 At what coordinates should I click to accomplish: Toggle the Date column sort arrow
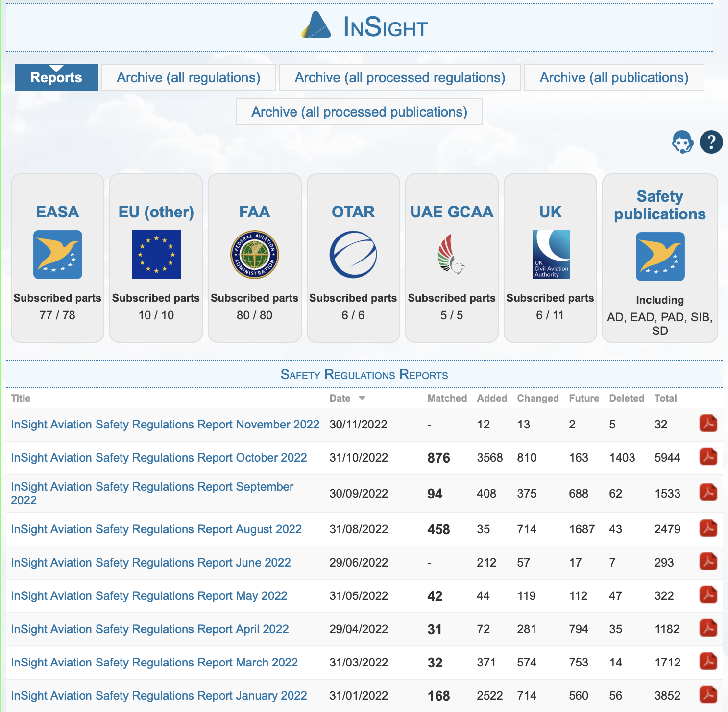tap(362, 398)
